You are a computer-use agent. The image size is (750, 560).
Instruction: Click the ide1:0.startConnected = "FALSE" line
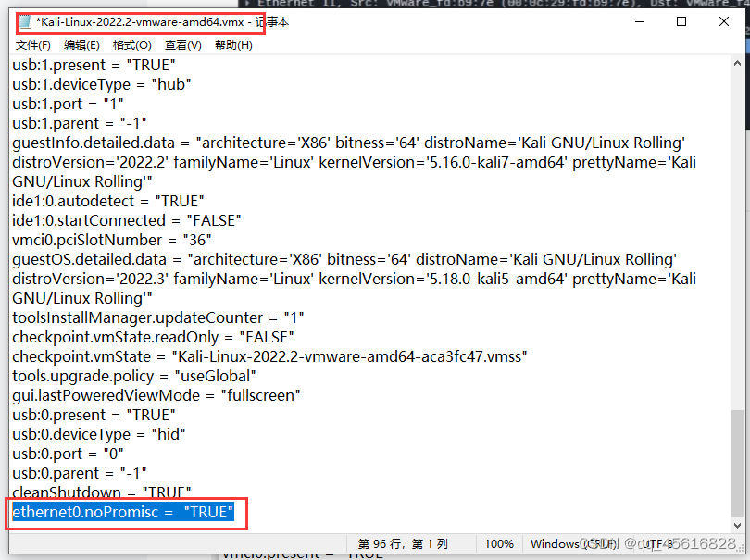point(127,220)
